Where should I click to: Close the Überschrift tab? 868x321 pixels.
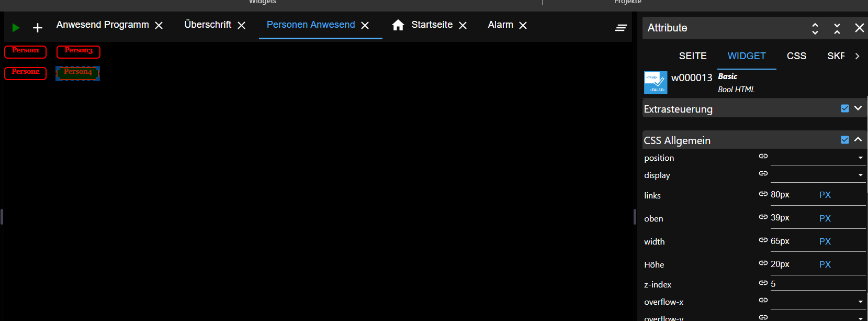point(242,26)
